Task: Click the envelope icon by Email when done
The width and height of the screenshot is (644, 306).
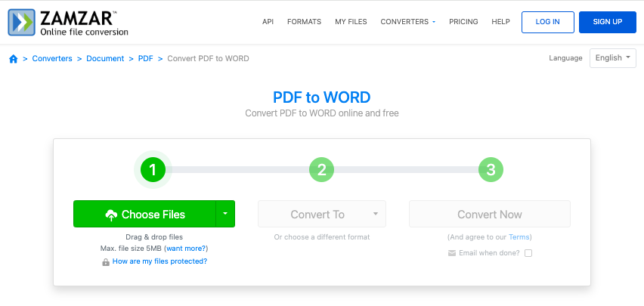Action: coord(452,253)
